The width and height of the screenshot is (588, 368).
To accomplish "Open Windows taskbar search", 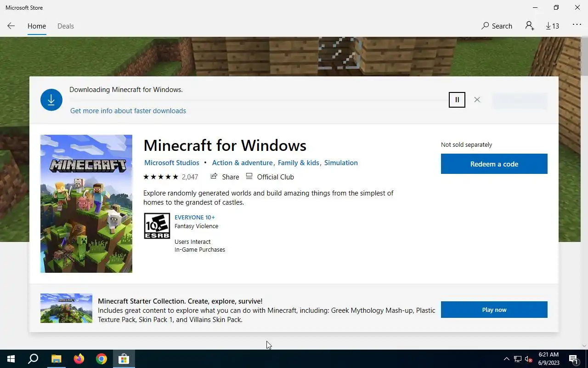I will (x=33, y=359).
